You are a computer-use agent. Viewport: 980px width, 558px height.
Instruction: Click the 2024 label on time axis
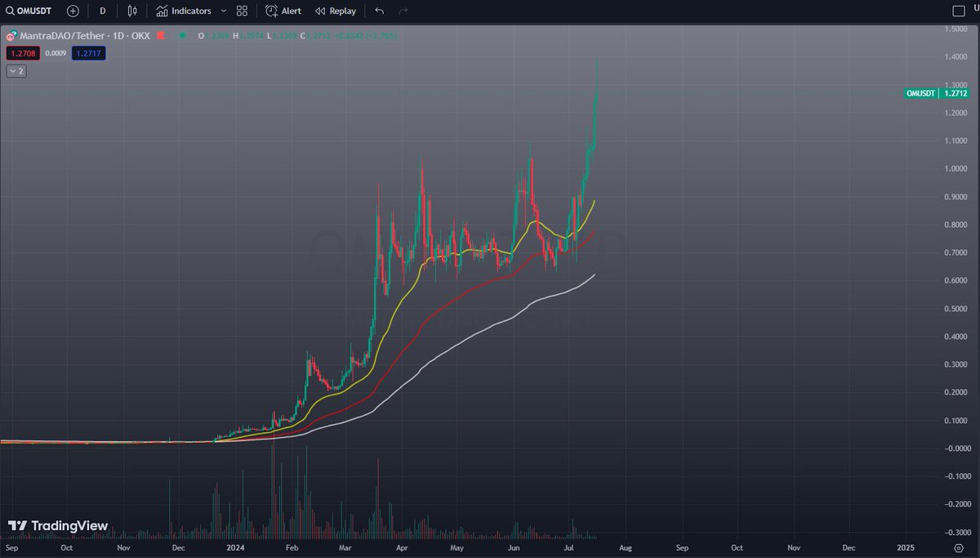tap(234, 547)
